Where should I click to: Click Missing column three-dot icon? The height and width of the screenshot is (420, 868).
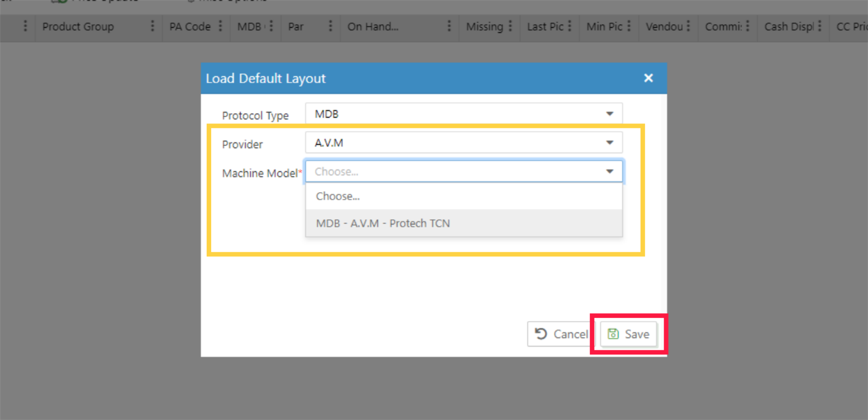tap(510, 26)
